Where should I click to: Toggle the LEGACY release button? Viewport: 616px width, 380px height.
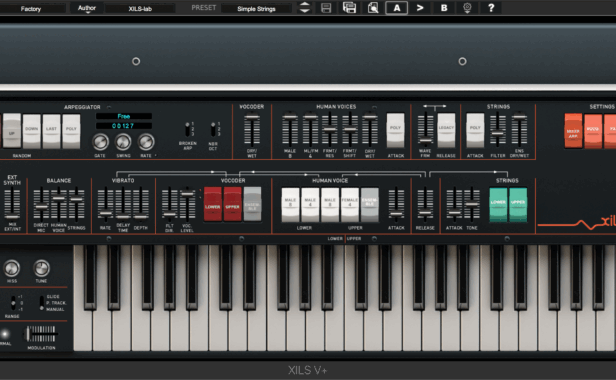tap(446, 131)
